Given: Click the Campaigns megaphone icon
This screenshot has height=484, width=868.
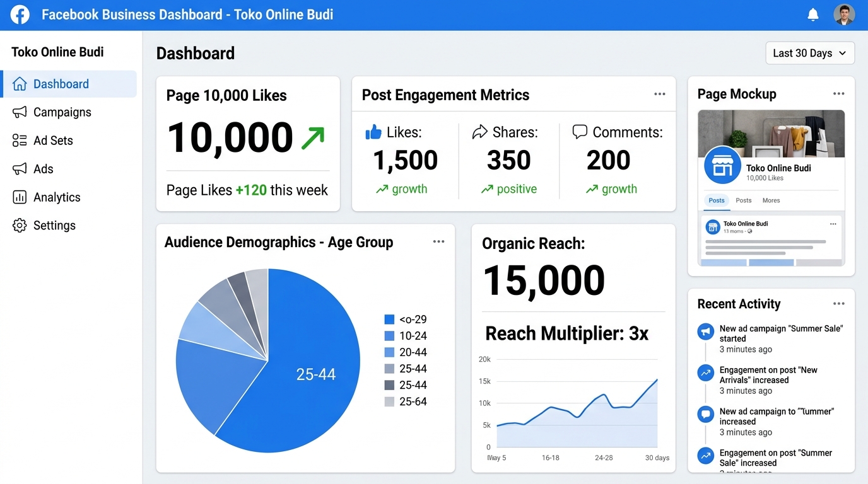Looking at the screenshot, I should pyautogui.click(x=20, y=112).
